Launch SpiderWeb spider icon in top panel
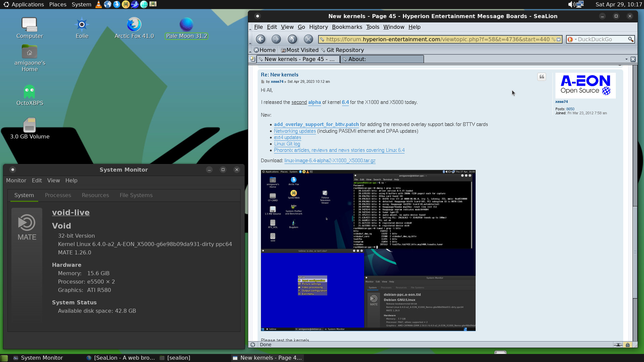Viewport: 644px width, 362px height. tap(126, 4)
